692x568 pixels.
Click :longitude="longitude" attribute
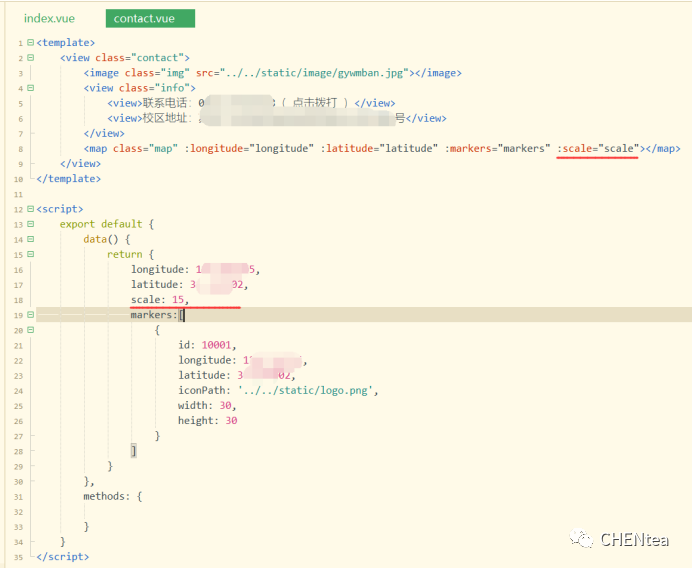(249, 149)
